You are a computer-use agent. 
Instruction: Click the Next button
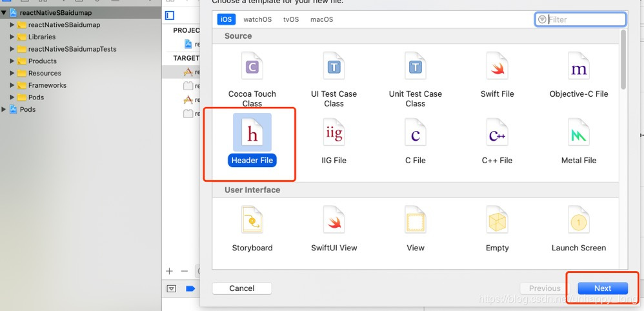[603, 288]
